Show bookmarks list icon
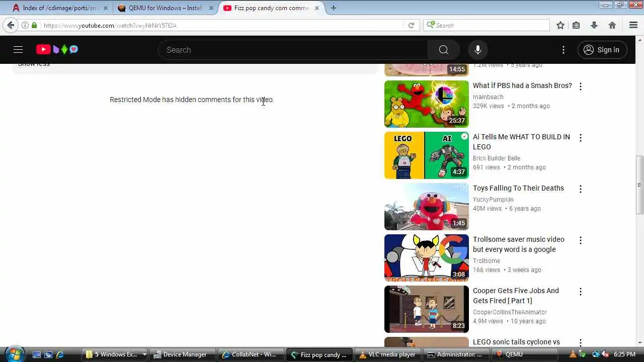644x362 pixels. coord(577,25)
